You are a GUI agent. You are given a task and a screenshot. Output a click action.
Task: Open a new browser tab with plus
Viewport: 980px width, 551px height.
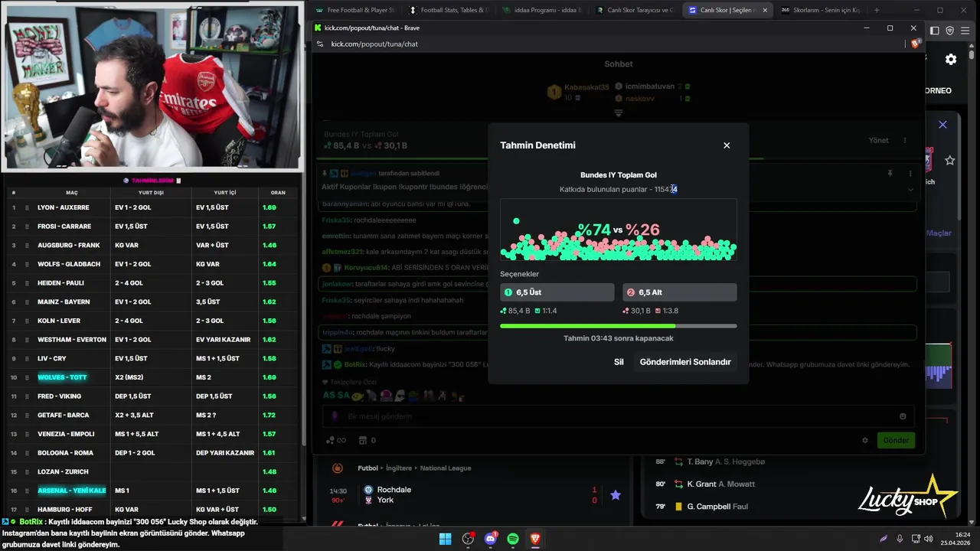click(x=877, y=10)
